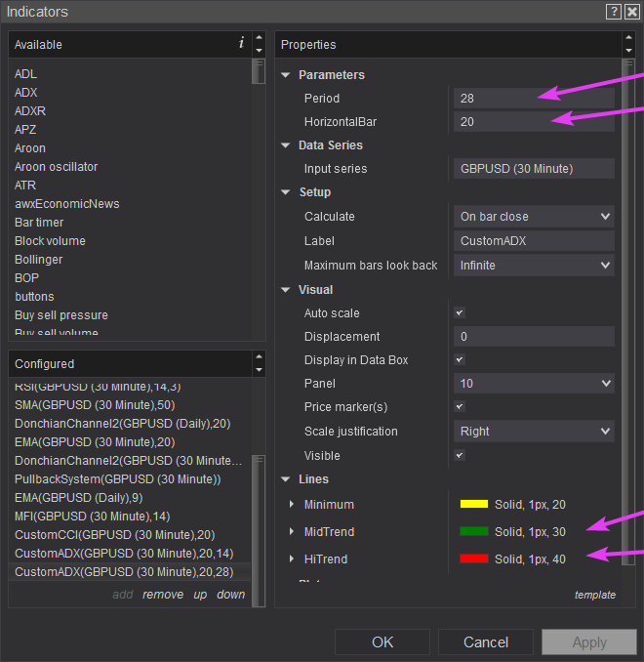
Task: Open the Panel dropdown showing 10
Action: 534,384
